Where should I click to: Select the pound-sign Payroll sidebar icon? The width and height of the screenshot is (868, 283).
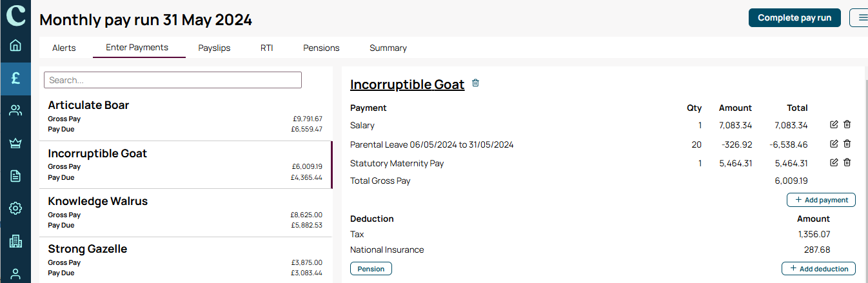coord(15,79)
